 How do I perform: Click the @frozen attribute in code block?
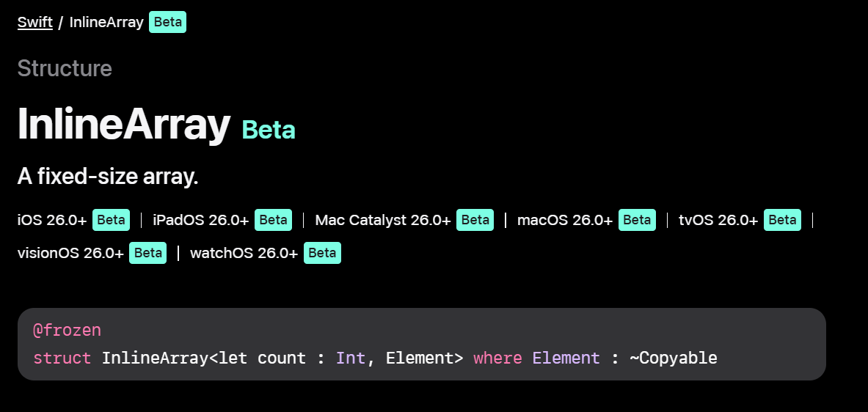pos(67,331)
